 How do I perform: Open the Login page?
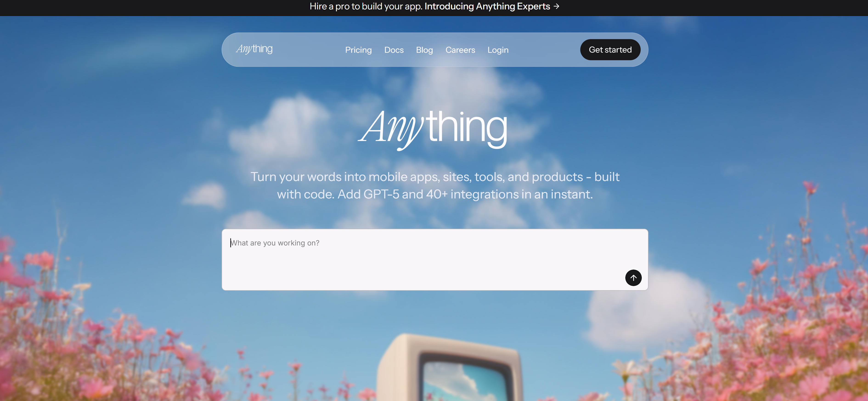pyautogui.click(x=498, y=50)
